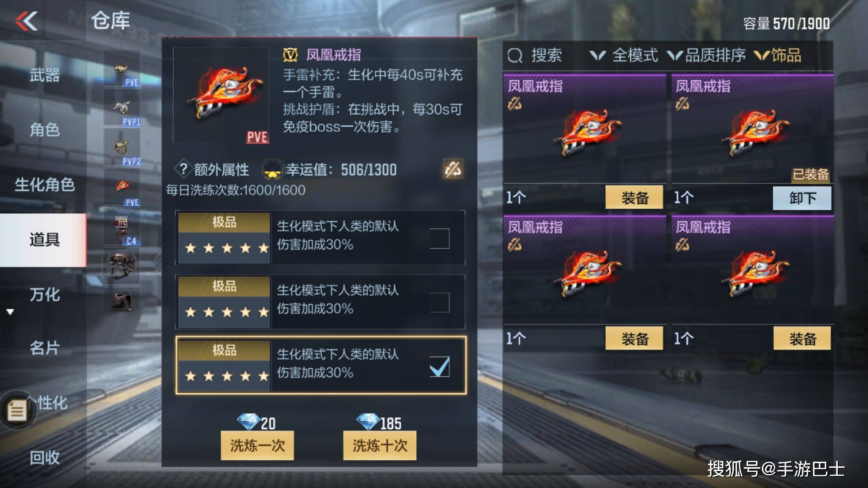Check the first 极品 attribute checkbox
The image size is (868, 488).
coord(440,238)
